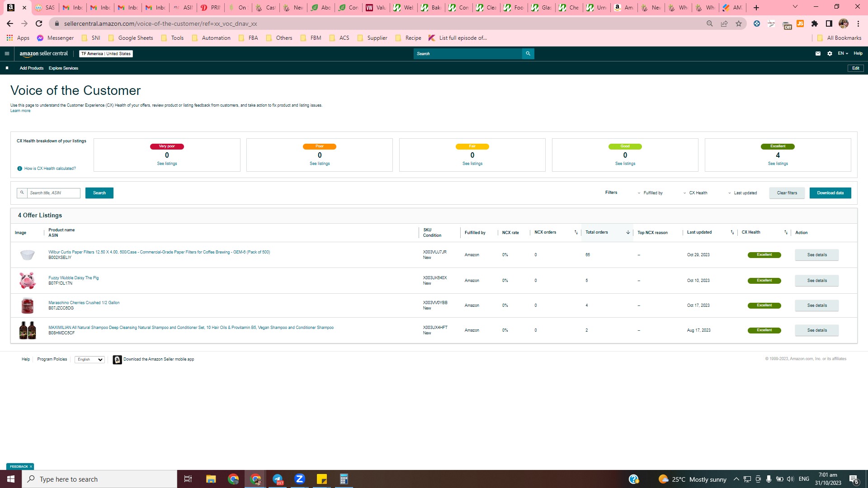Click the magnifier search button in header
The image size is (868, 488).
[x=528, y=54]
